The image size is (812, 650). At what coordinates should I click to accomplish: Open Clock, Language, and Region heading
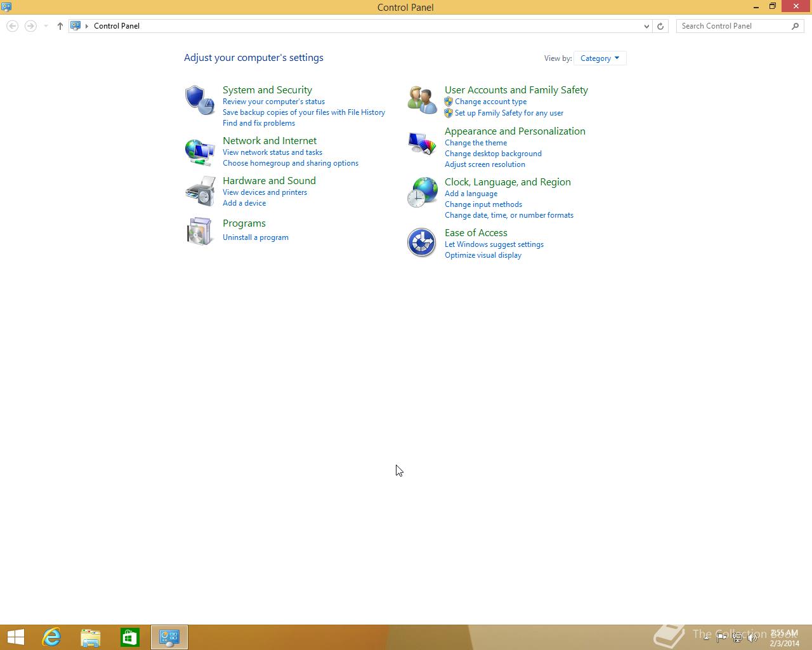click(x=507, y=182)
